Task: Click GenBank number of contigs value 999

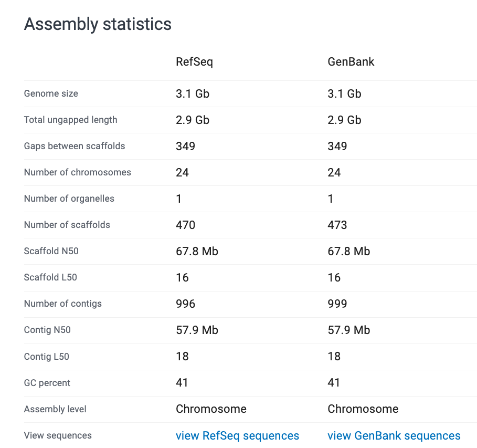Action: [337, 304]
